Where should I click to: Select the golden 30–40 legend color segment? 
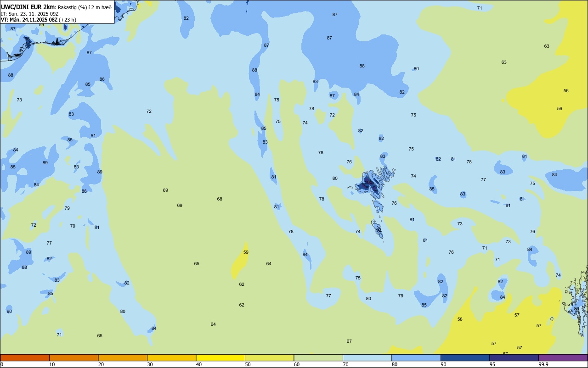point(171,357)
